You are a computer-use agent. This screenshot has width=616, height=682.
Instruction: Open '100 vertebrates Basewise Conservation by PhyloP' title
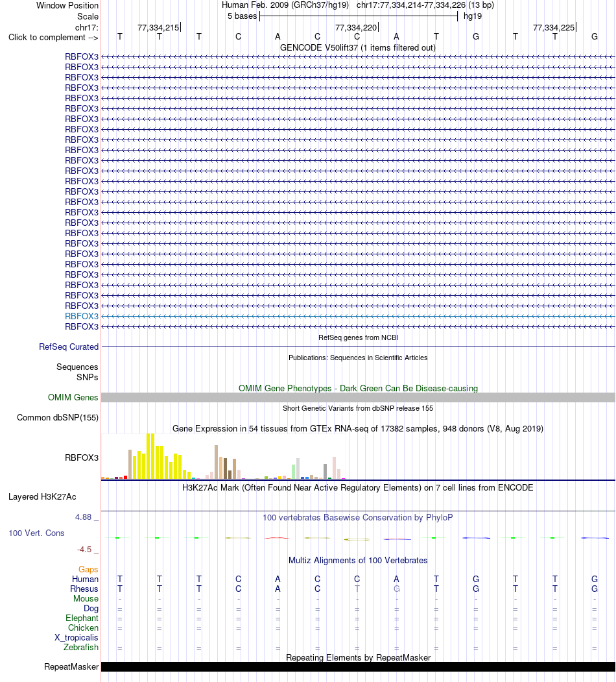pos(358,518)
